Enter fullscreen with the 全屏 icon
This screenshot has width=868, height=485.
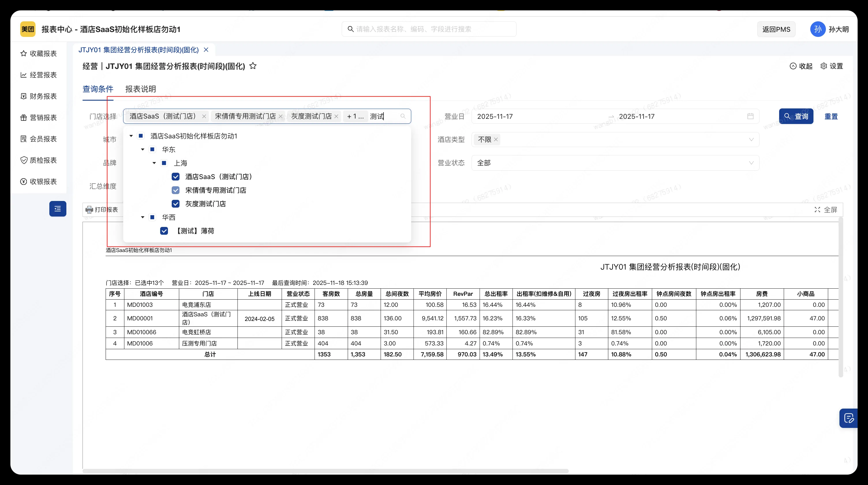coord(818,210)
